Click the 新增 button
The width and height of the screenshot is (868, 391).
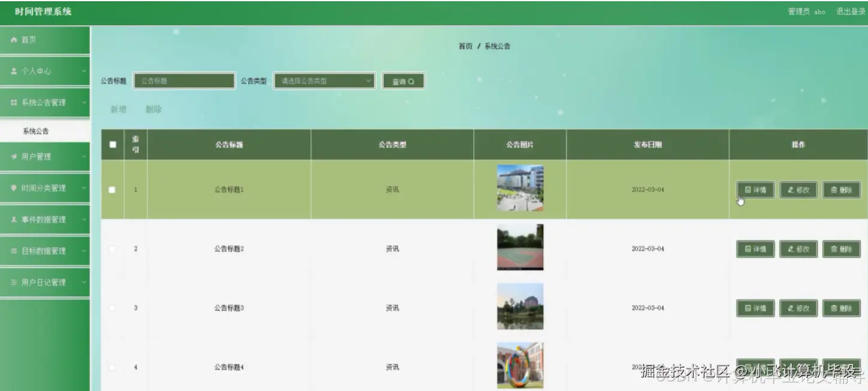(119, 110)
